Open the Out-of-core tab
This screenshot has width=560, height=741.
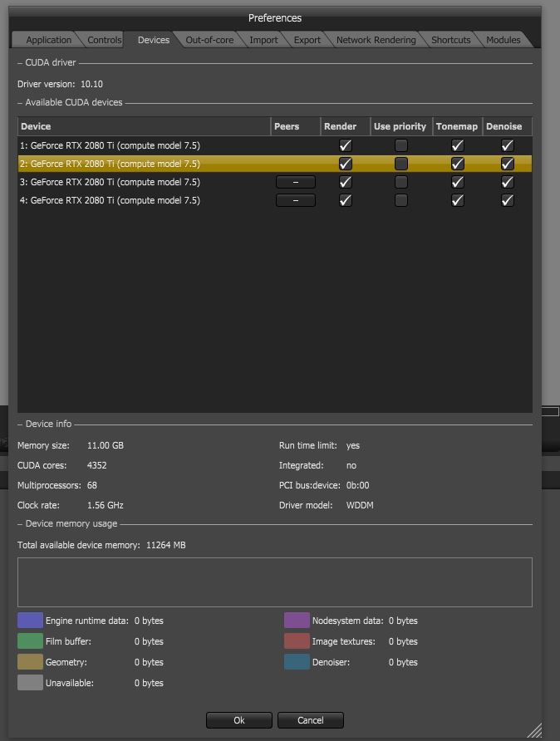click(x=209, y=40)
